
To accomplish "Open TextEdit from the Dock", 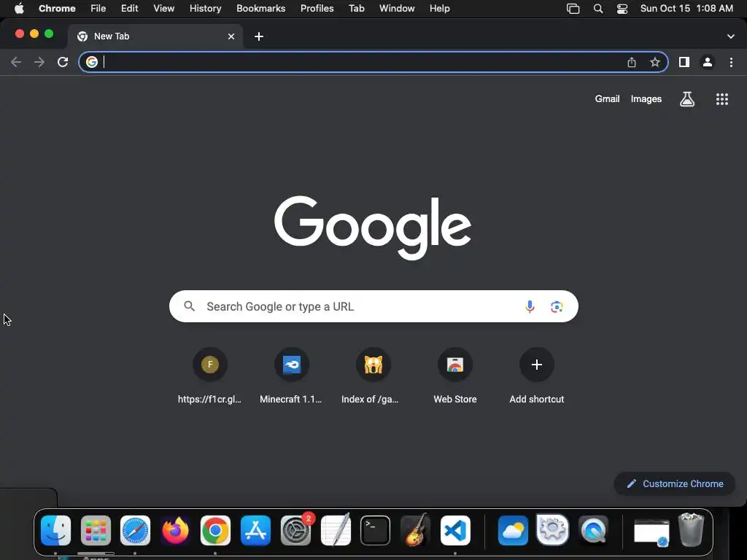I will [x=336, y=530].
